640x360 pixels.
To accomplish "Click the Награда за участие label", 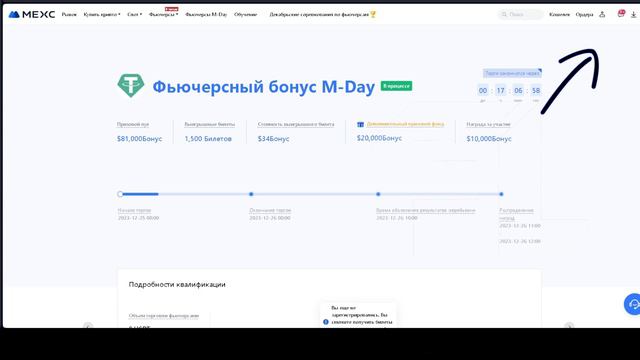I will [x=489, y=124].
